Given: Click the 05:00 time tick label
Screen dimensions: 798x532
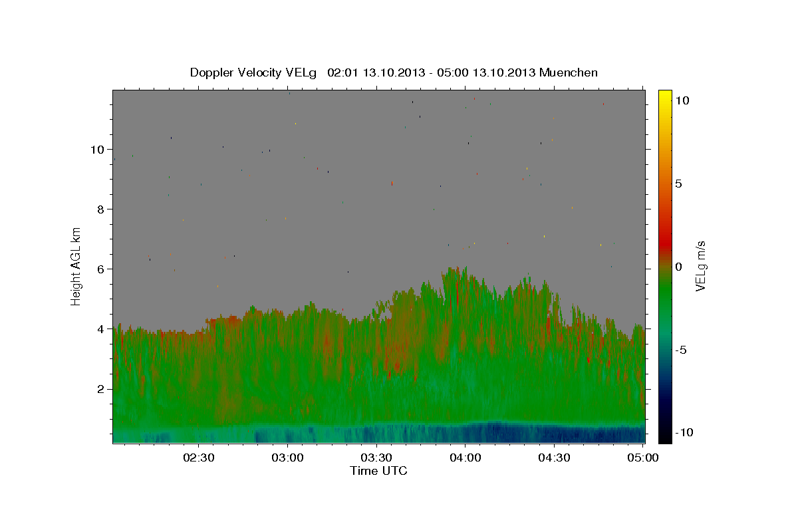Looking at the screenshot, I should (x=642, y=458).
